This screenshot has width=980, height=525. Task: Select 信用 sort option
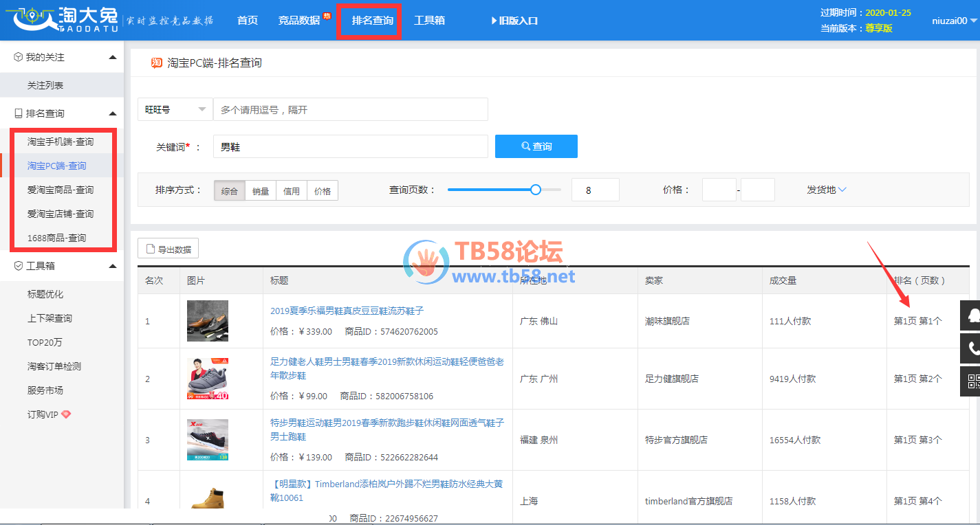pos(292,191)
